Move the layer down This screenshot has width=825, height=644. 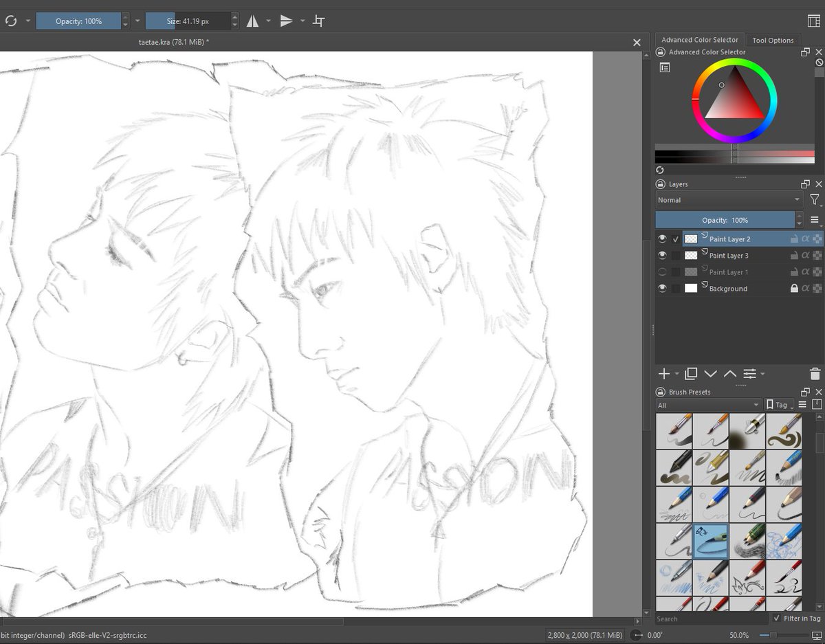click(711, 374)
